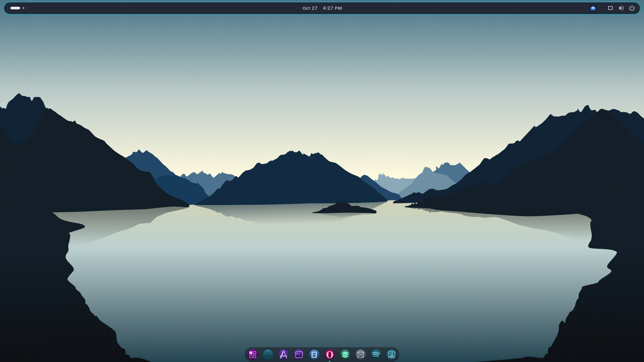Open the Files folder icon in dock

pos(268,354)
